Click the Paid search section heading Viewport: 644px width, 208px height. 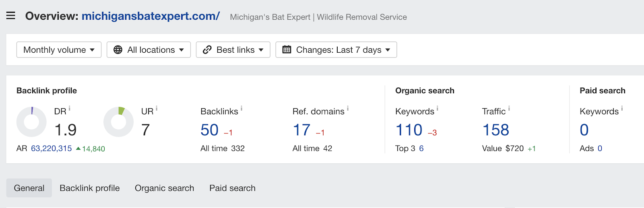(603, 91)
